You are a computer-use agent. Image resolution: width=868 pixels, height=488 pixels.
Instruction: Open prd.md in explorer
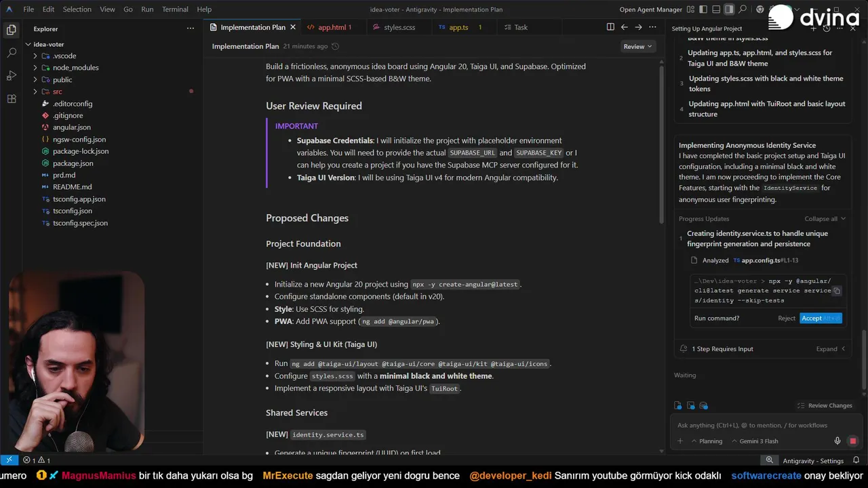[64, 175]
